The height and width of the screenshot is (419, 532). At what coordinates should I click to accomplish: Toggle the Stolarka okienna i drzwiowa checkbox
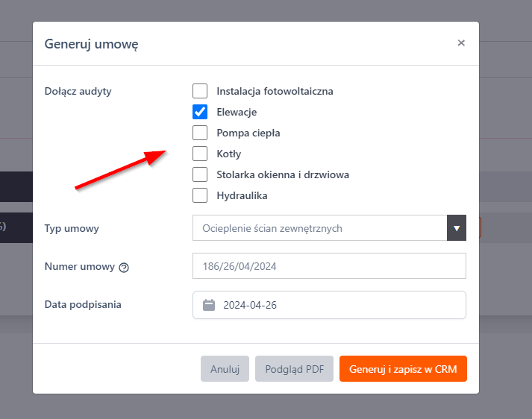coord(200,174)
